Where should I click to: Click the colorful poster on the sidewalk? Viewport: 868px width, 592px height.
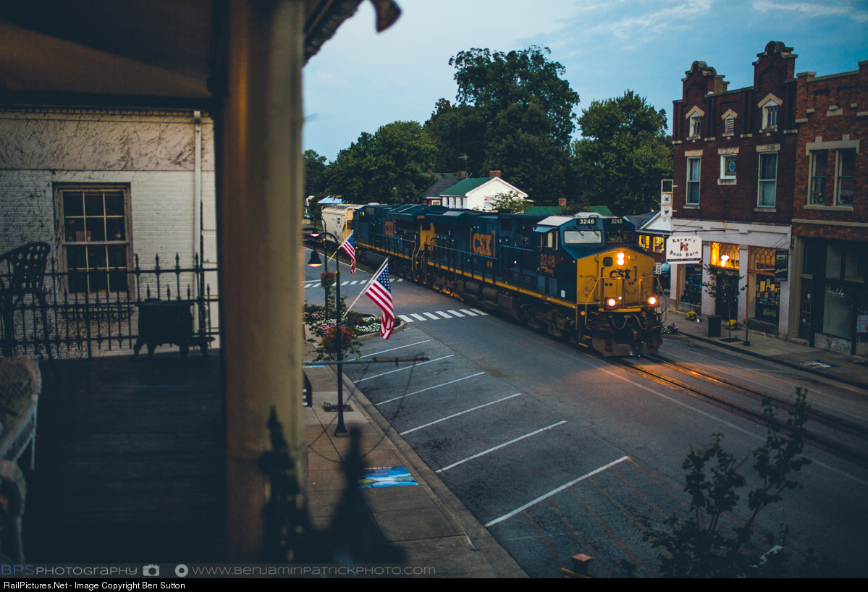tap(387, 476)
